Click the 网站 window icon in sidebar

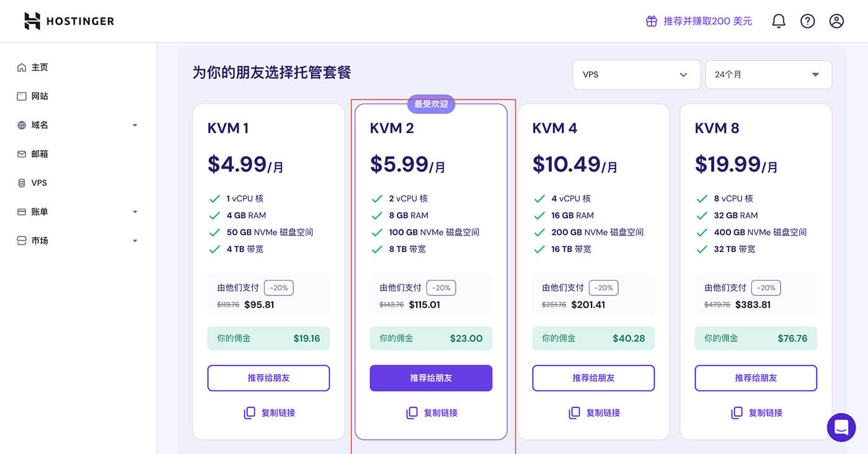[x=22, y=96]
